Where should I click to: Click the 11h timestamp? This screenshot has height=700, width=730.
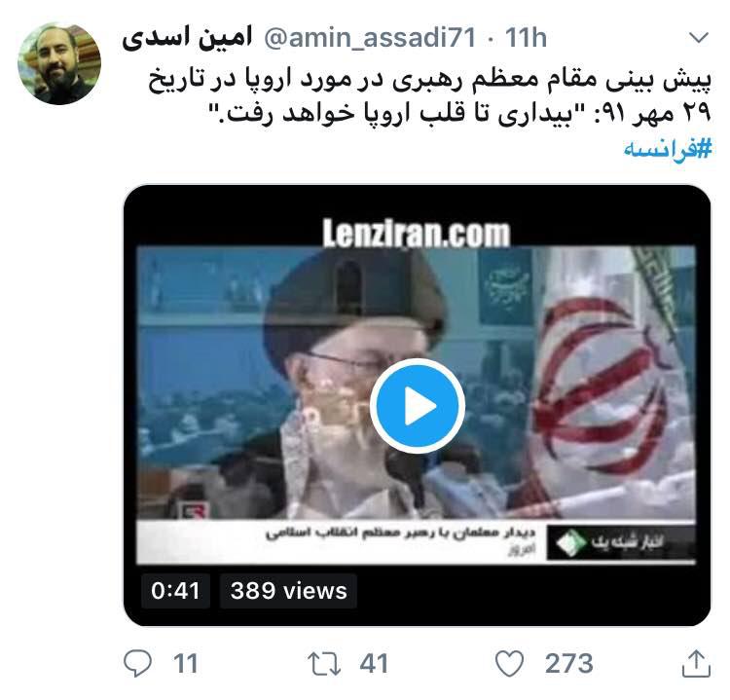point(526,37)
